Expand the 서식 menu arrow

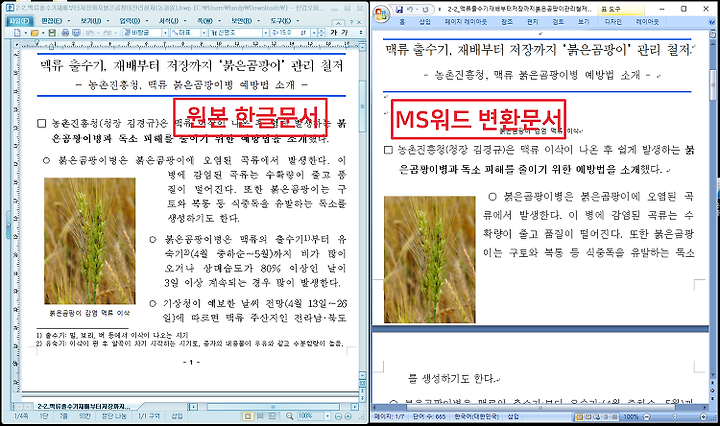(186, 21)
